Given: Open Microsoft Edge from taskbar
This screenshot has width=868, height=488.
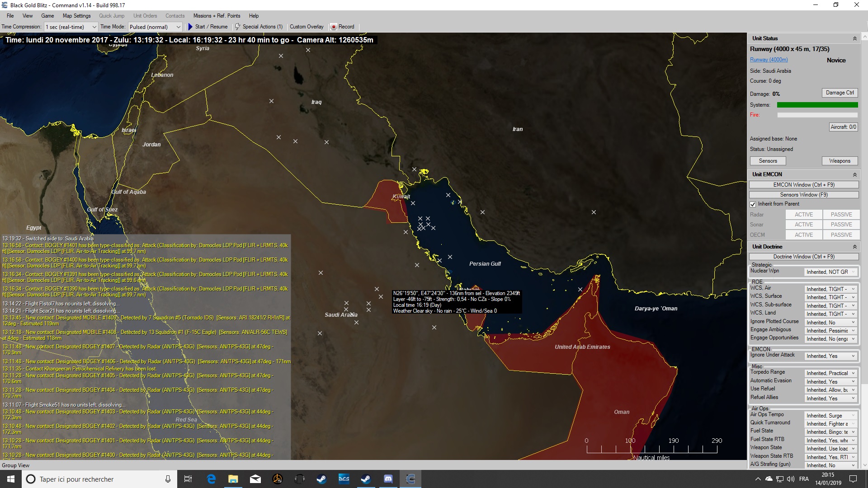Looking at the screenshot, I should click(x=211, y=479).
